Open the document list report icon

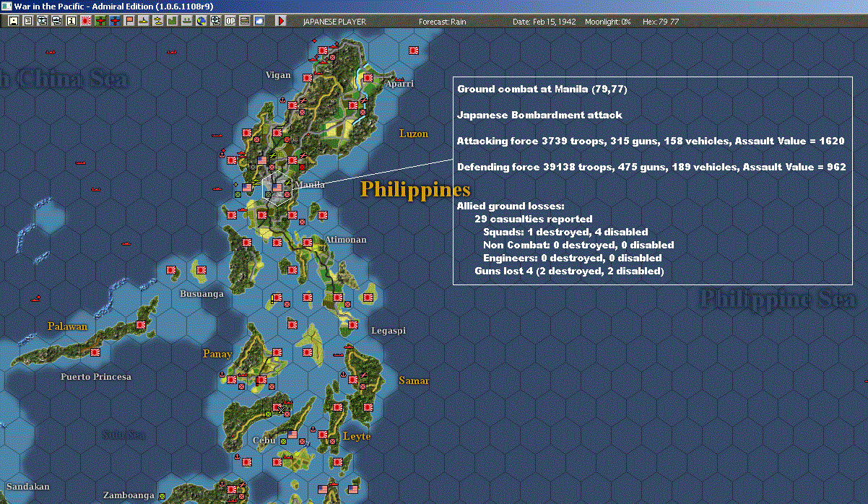pyautogui.click(x=28, y=21)
